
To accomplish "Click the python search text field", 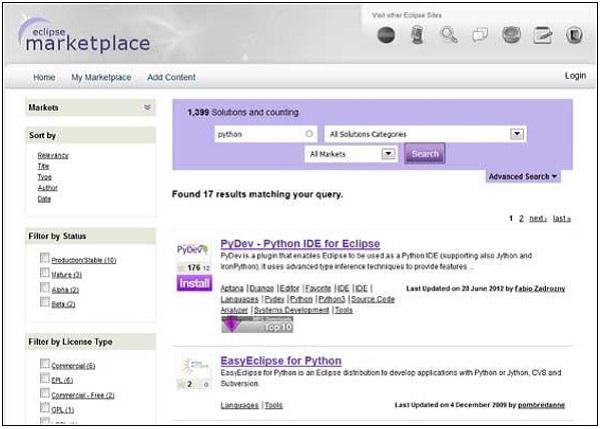I will point(257,133).
